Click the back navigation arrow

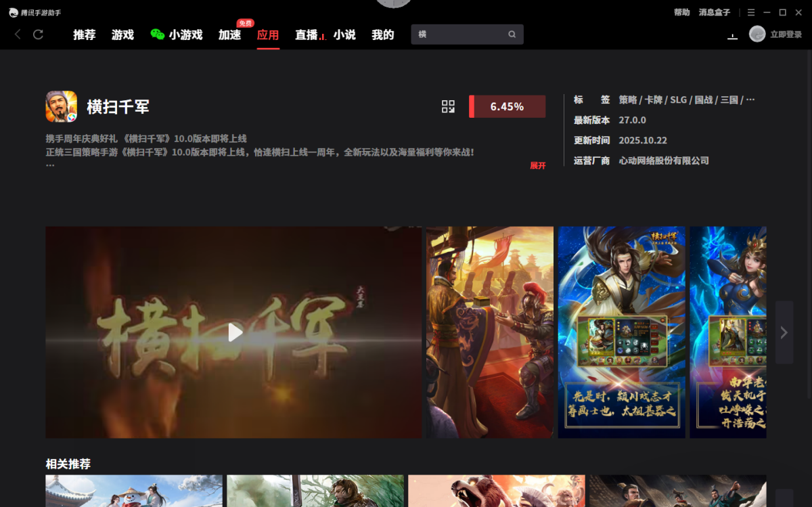pos(18,35)
